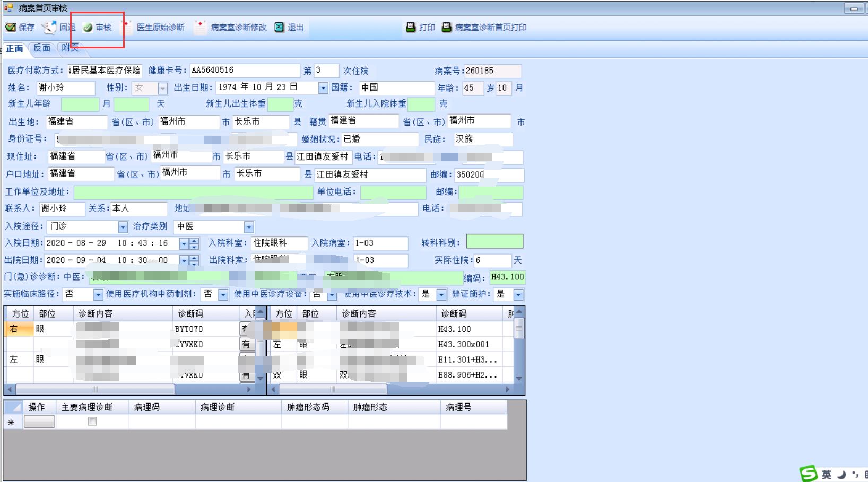Click the 病理号 column header

474,407
